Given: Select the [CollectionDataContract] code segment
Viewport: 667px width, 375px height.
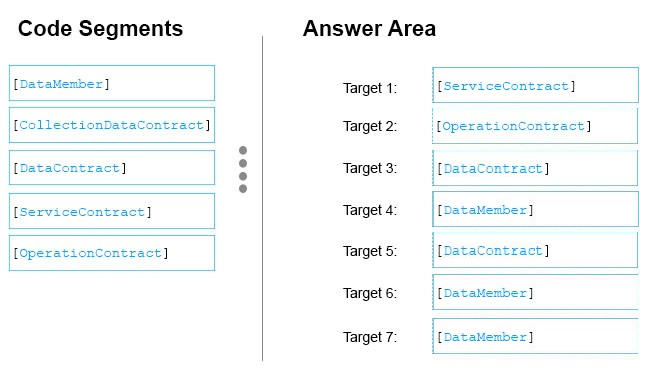Looking at the screenshot, I should coord(112,125).
